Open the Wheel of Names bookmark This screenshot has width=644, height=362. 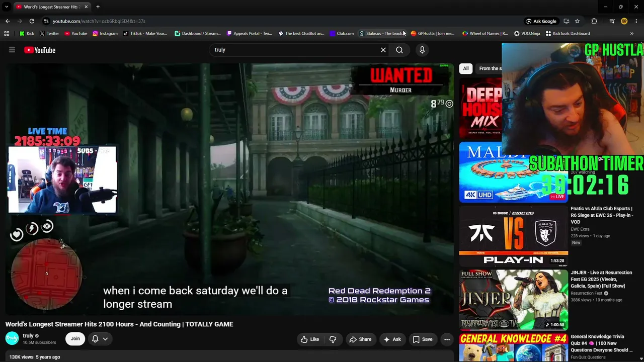[x=485, y=34]
